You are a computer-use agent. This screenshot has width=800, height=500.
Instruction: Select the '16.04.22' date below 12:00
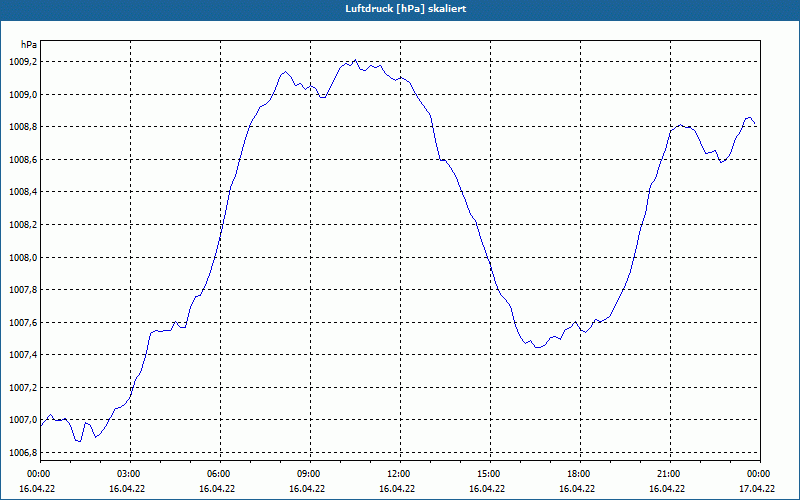[397, 488]
